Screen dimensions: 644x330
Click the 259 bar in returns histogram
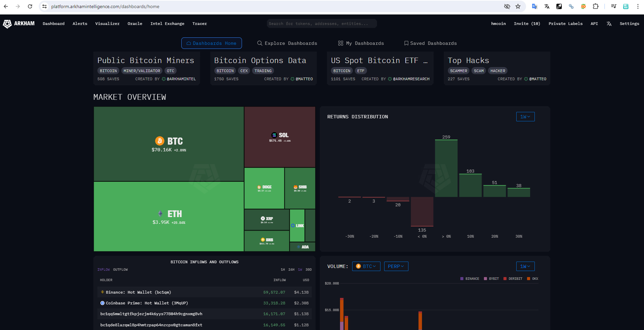446,168
